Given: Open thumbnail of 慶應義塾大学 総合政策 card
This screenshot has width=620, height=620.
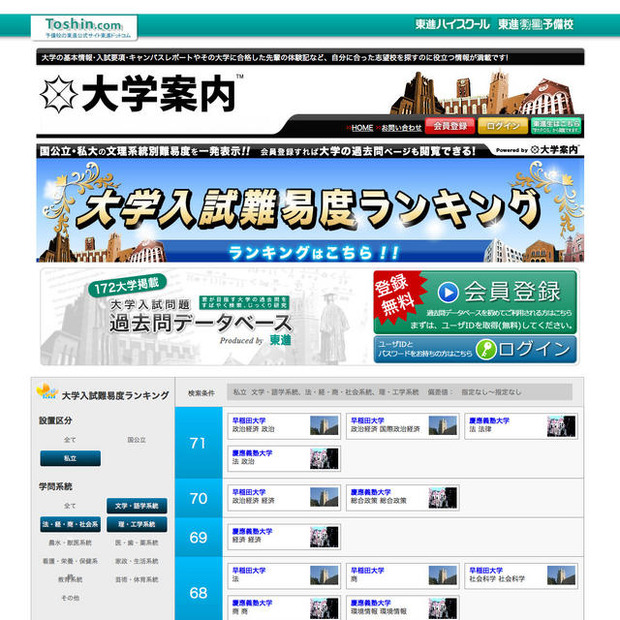Looking at the screenshot, I should click(442, 497).
